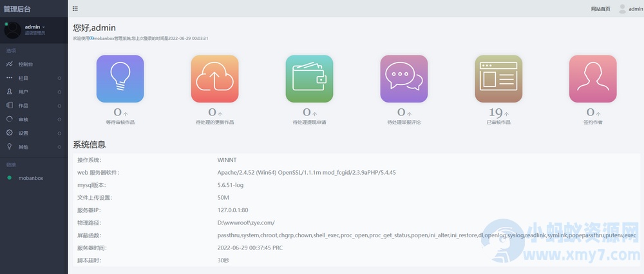Open the purple lightbulb pending review tile
Screen dimensions: 644x274
(120, 79)
